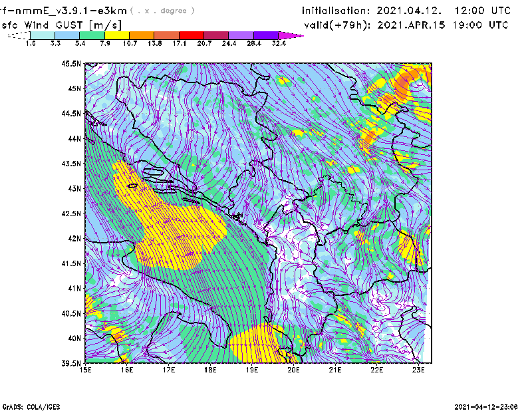Click the lilac 24.4–28.4 legend swatch
Image resolution: width=532 pixels, height=411 pixels.
coord(241,35)
